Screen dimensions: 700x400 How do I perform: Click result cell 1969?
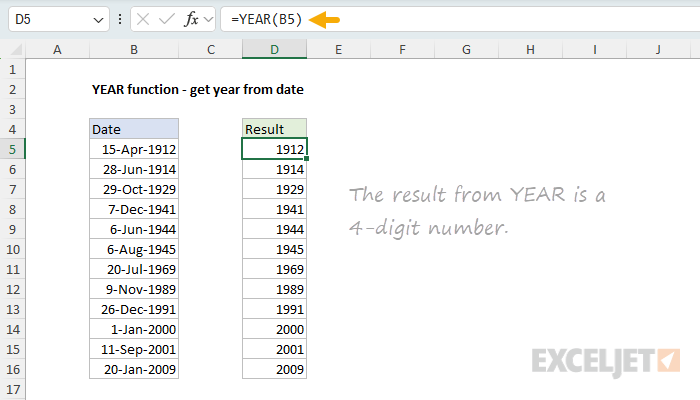coord(275,270)
